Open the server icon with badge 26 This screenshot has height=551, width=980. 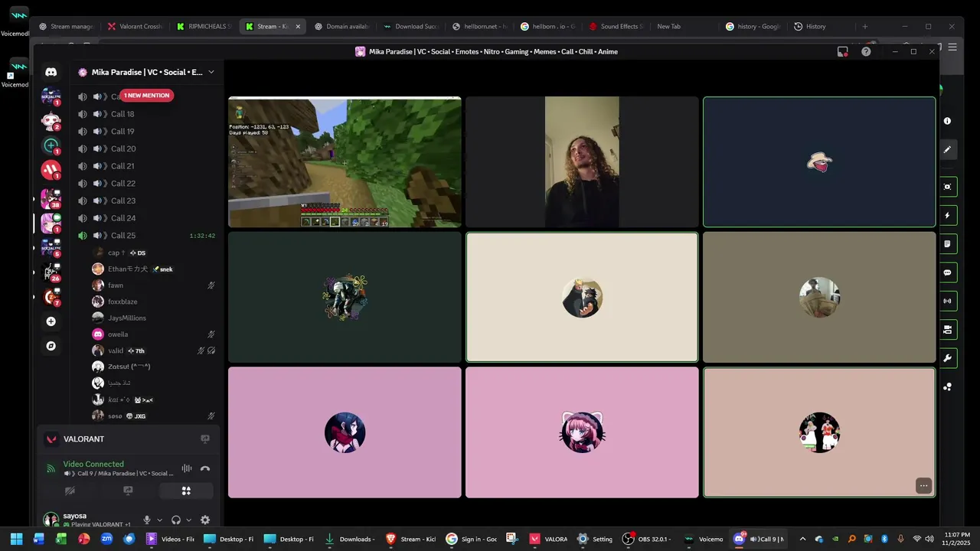(x=51, y=272)
